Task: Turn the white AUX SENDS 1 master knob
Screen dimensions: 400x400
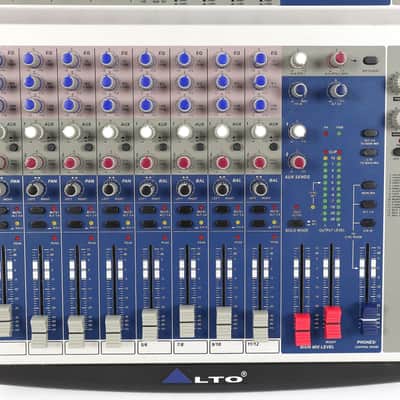Action: click(298, 131)
